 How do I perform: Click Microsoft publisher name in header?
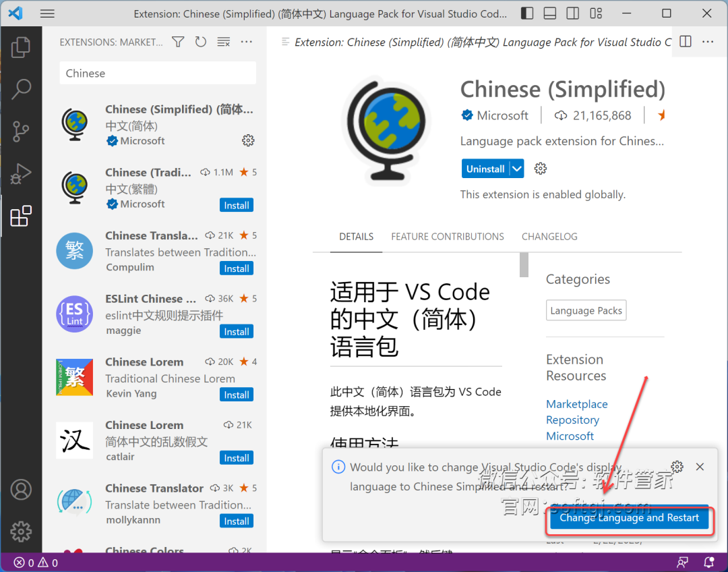click(502, 115)
